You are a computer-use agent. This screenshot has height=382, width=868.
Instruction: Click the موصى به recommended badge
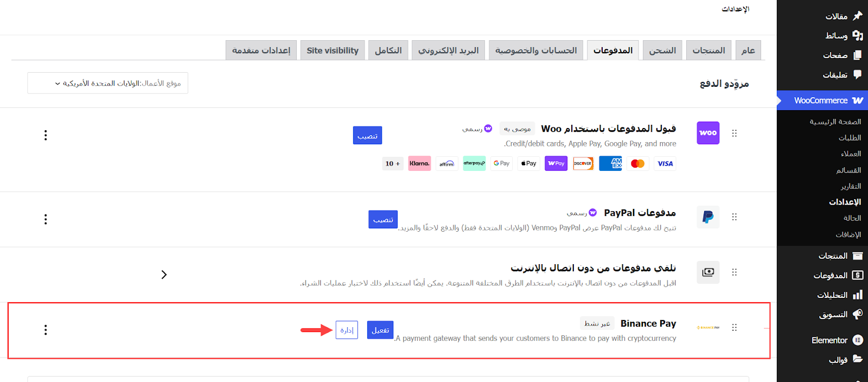517,129
